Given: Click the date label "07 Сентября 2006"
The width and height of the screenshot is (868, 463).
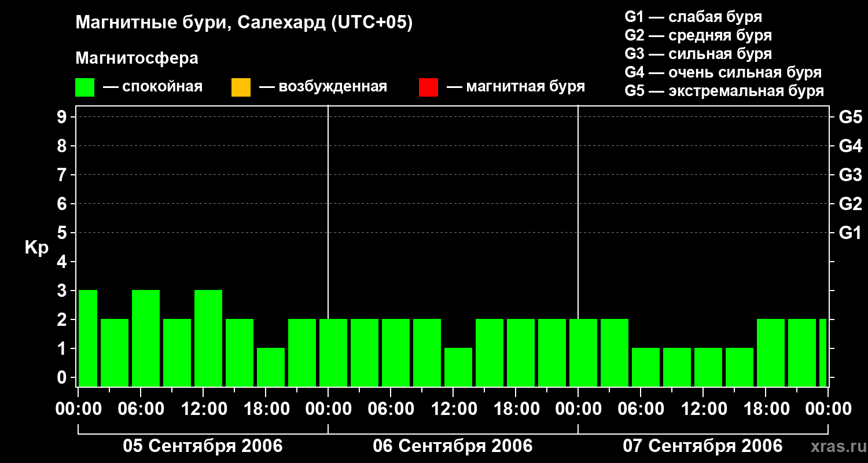Looking at the screenshot, I should [703, 446].
